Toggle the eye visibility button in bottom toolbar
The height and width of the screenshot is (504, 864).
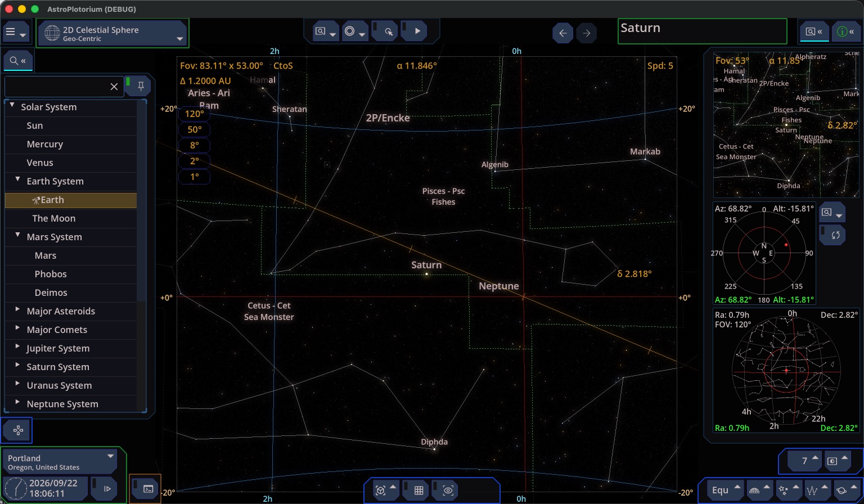445,490
